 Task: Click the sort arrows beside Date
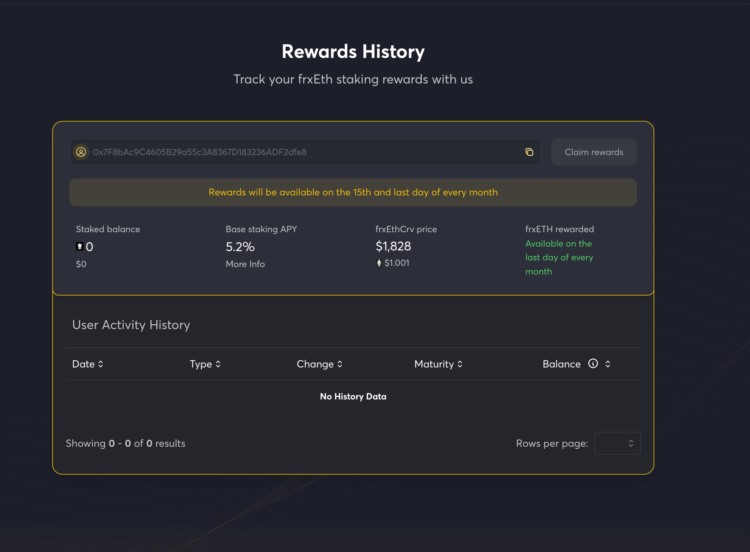click(x=100, y=364)
